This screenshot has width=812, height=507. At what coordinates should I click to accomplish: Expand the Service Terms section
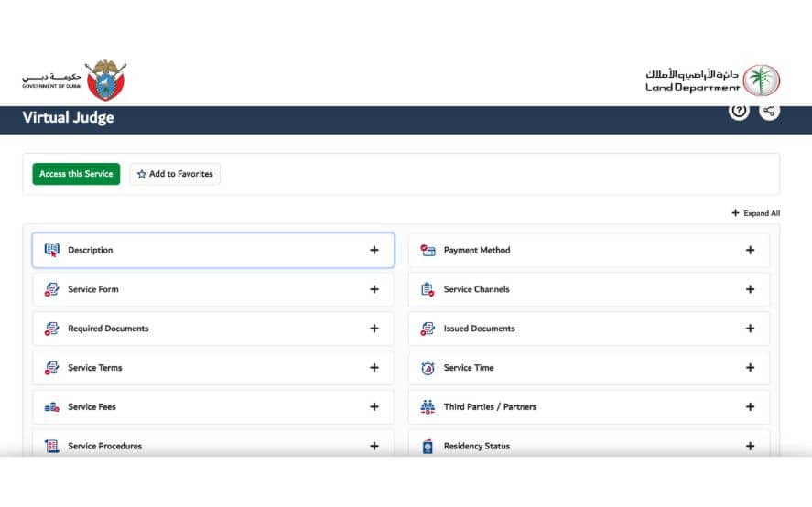pyautogui.click(x=374, y=368)
